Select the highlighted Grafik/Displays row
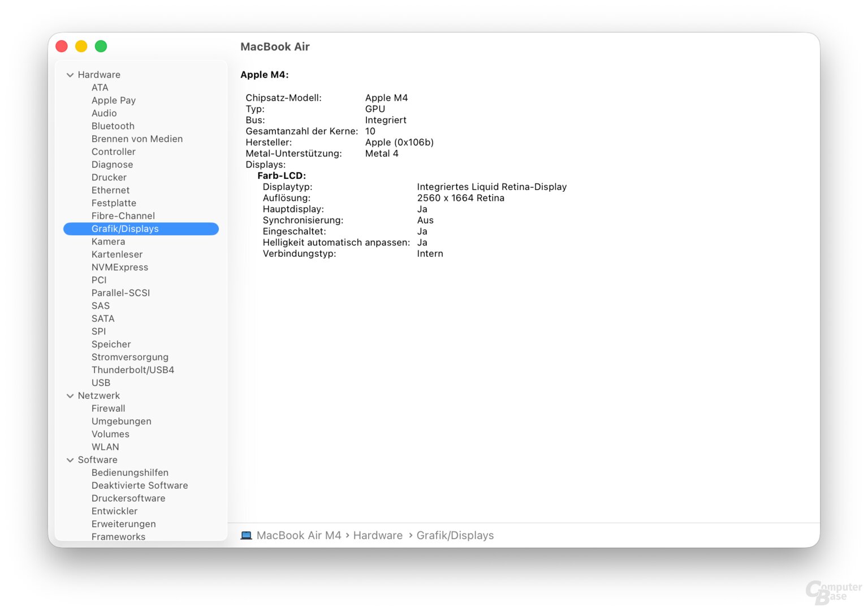The height and width of the screenshot is (611, 868). (x=141, y=229)
